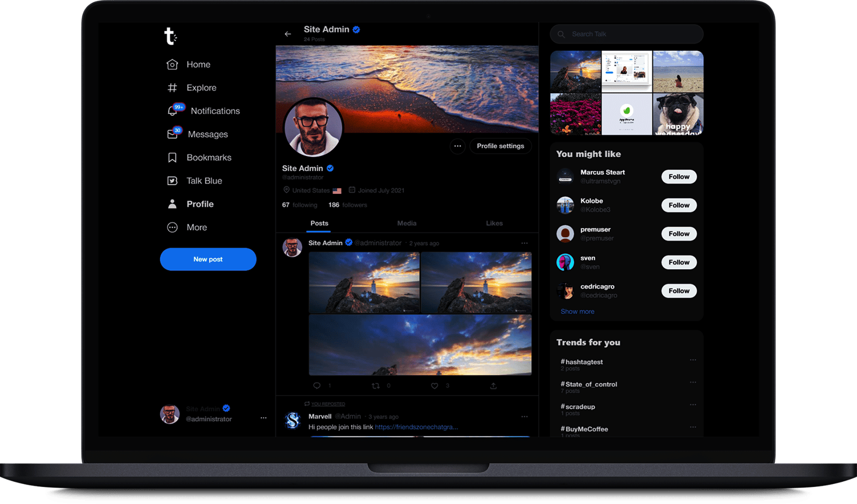This screenshot has height=504, width=857.
Task: Expand the More menu in the sidebar
Action: pyautogui.click(x=187, y=227)
